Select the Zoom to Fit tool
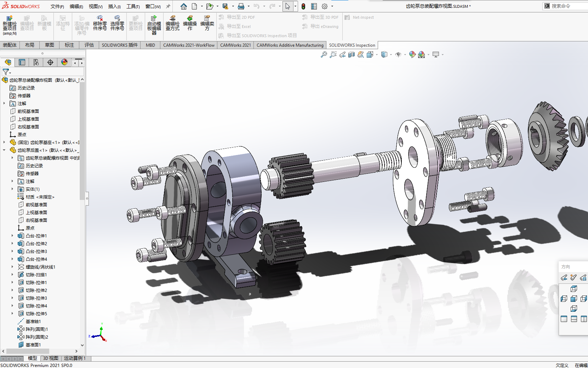This screenshot has height=368, width=588. [324, 54]
